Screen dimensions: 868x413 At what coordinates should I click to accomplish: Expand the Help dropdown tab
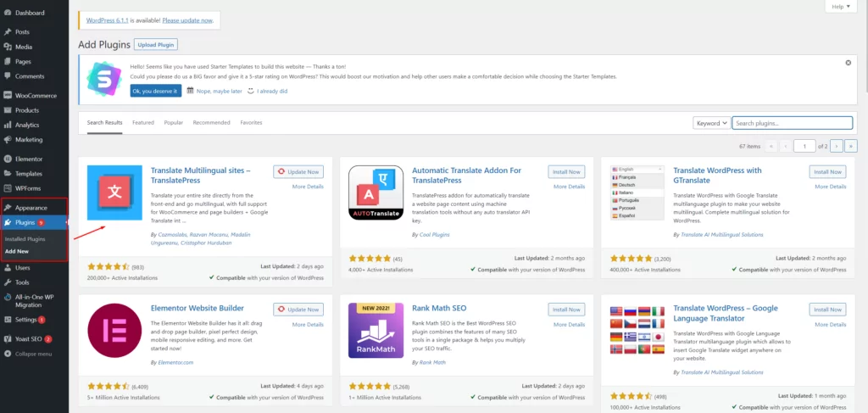pyautogui.click(x=841, y=7)
